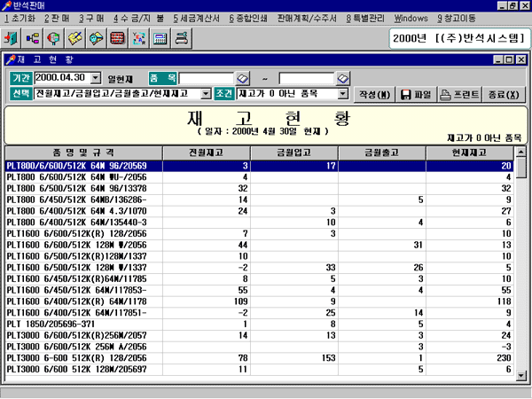Select row PLT1600 6/600/512K(R) 128/2056

(x=260, y=234)
